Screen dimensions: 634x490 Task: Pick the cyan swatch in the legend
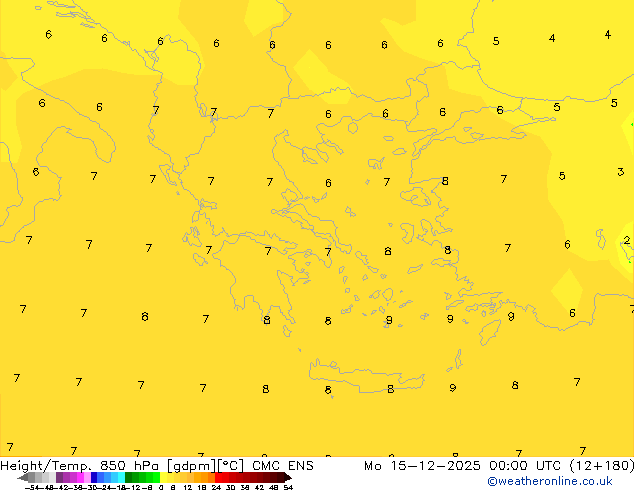pos(121,477)
